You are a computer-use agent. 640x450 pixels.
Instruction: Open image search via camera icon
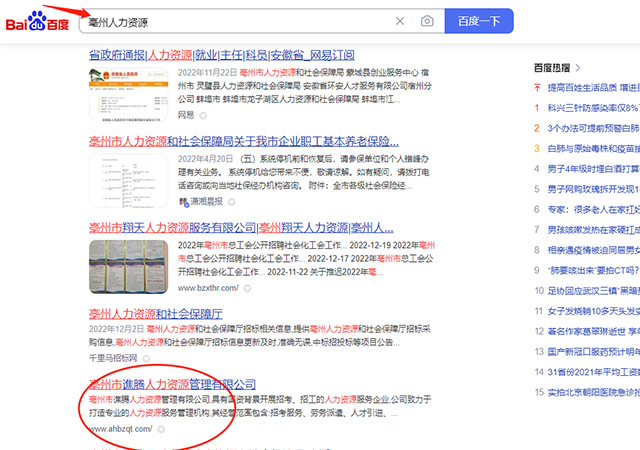coord(427,21)
